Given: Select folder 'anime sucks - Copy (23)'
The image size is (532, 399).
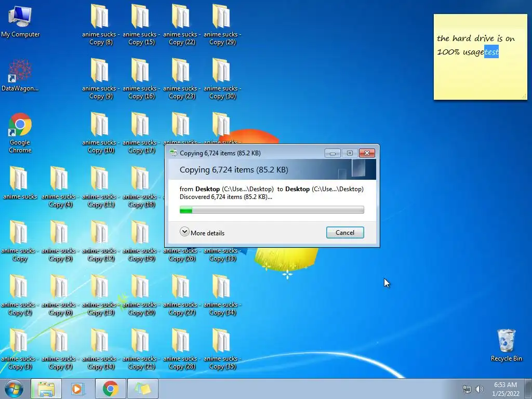Looking at the screenshot, I should pyautogui.click(x=181, y=79).
